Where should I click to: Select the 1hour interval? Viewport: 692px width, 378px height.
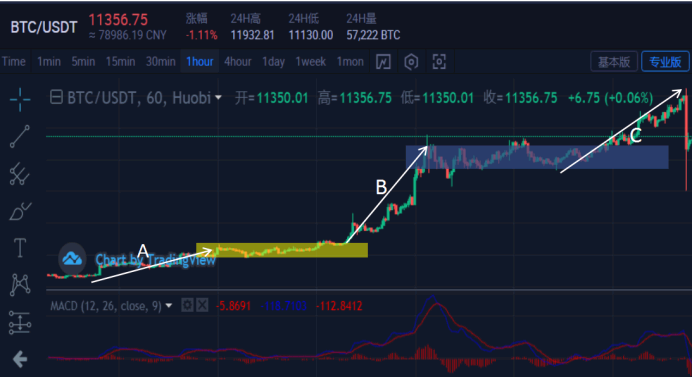[x=200, y=61]
